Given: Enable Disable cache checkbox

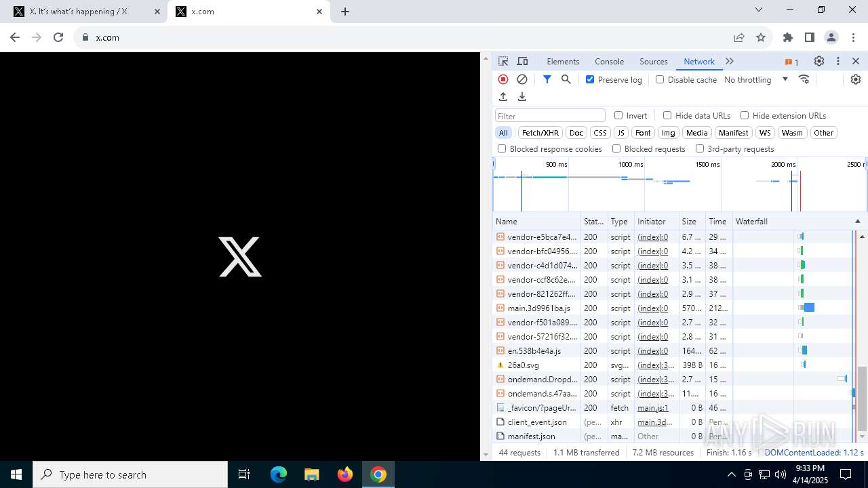Looking at the screenshot, I should point(660,79).
